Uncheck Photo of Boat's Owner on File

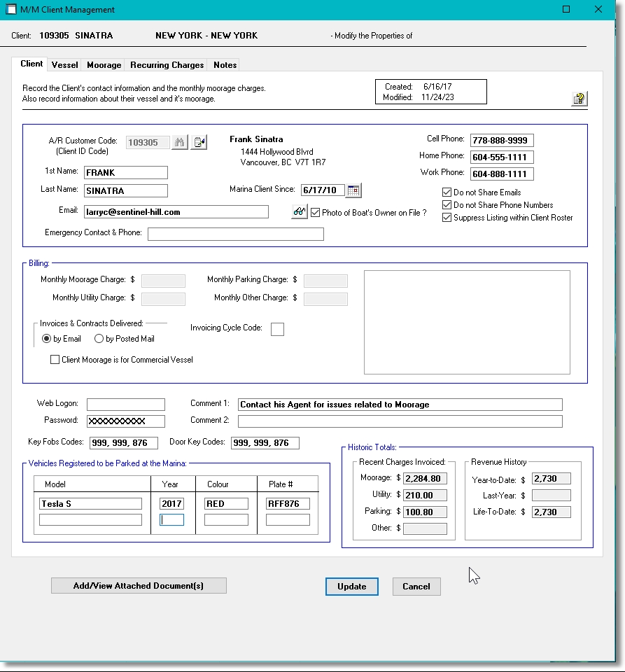[x=315, y=212]
